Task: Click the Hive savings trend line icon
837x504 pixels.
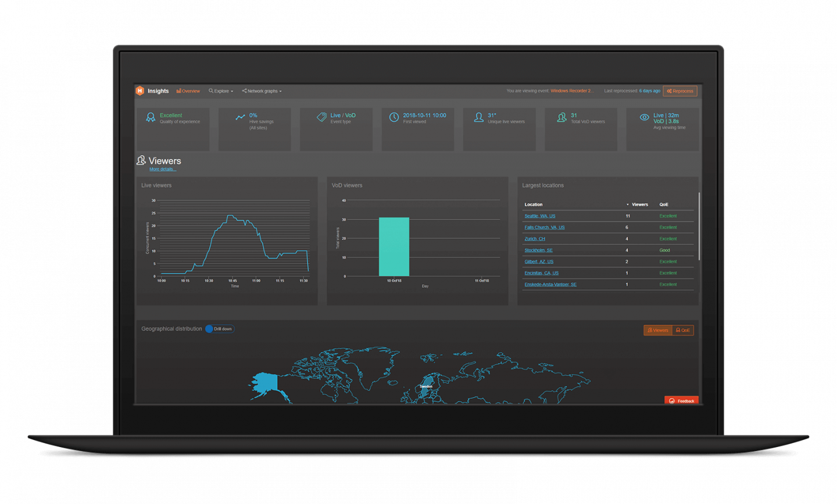Action: (x=241, y=117)
